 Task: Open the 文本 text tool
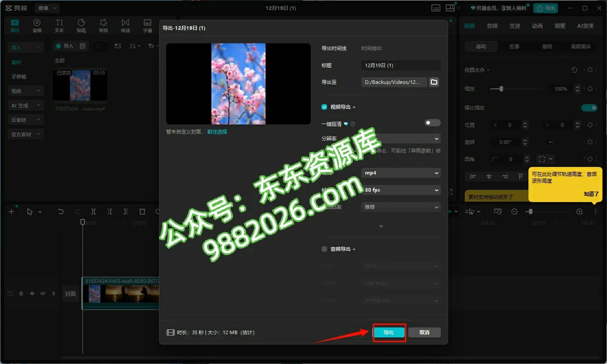coord(59,26)
